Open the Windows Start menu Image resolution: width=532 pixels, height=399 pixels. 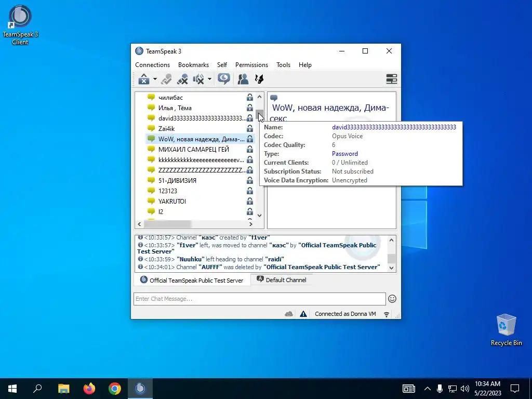pos(12,389)
